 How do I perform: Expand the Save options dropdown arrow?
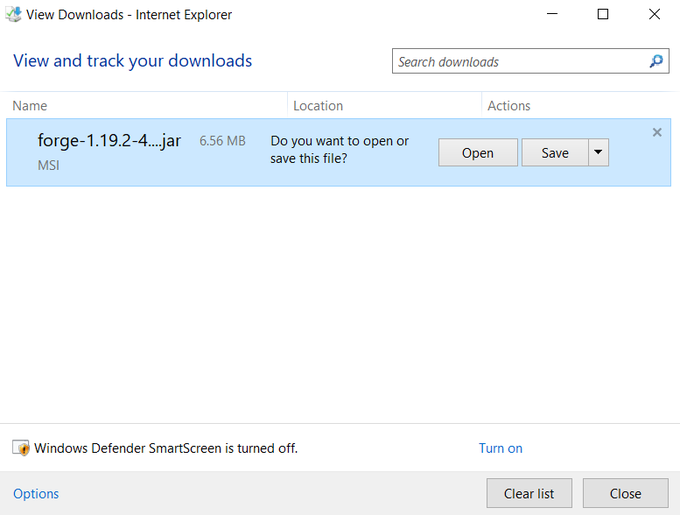point(598,152)
